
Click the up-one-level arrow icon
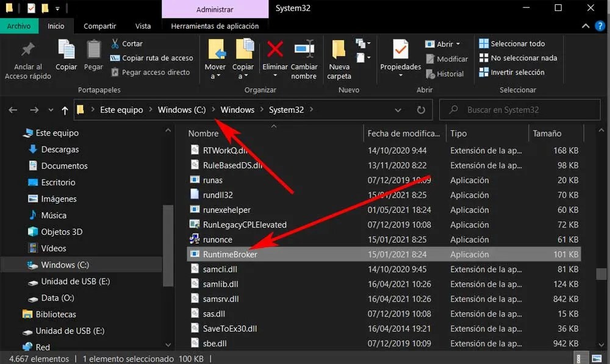tap(64, 110)
